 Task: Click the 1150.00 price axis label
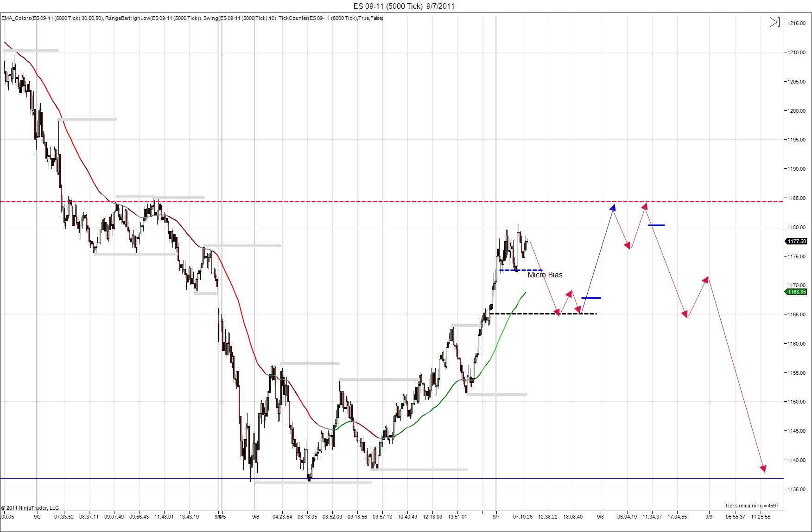(x=797, y=402)
